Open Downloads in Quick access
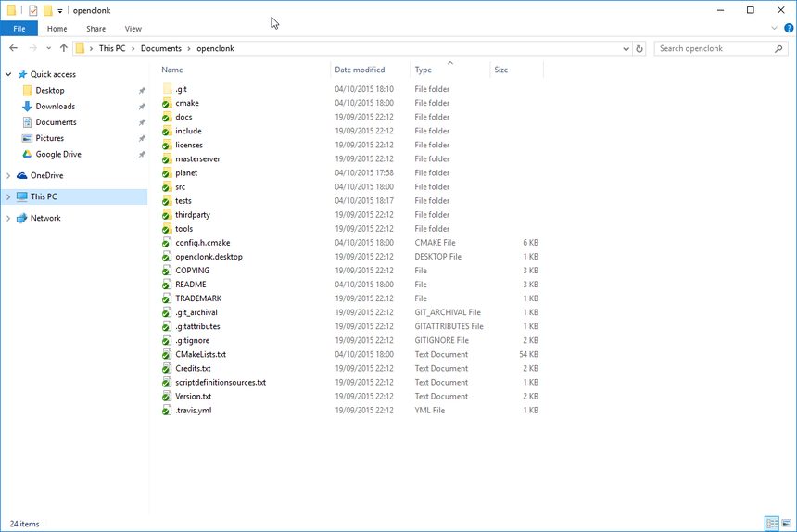This screenshot has width=797, height=532. (x=55, y=107)
